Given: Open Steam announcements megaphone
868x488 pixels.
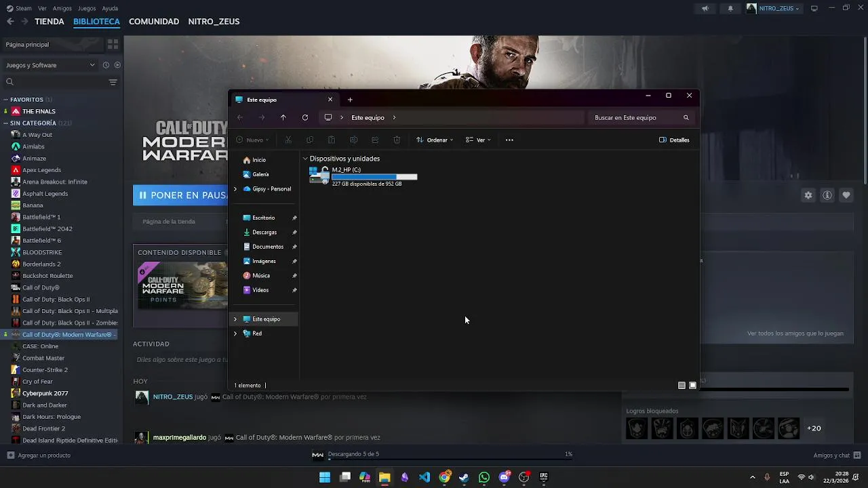Looking at the screenshot, I should pyautogui.click(x=705, y=8).
